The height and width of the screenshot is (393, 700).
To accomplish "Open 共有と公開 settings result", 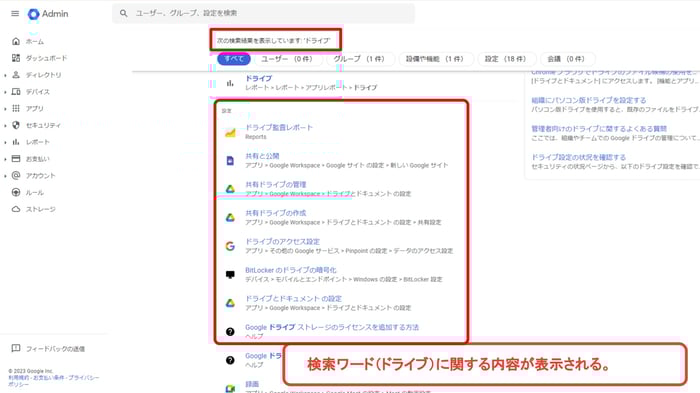I will click(x=262, y=156).
